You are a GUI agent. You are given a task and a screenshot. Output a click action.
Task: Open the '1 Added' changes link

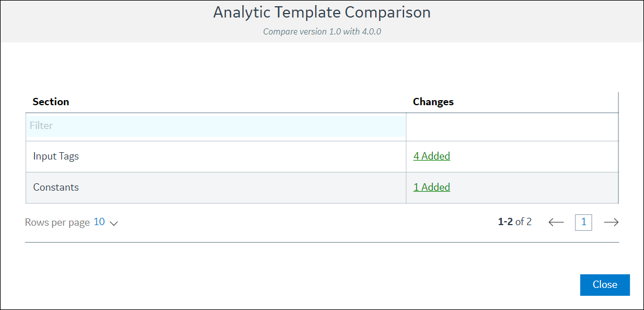(x=432, y=187)
